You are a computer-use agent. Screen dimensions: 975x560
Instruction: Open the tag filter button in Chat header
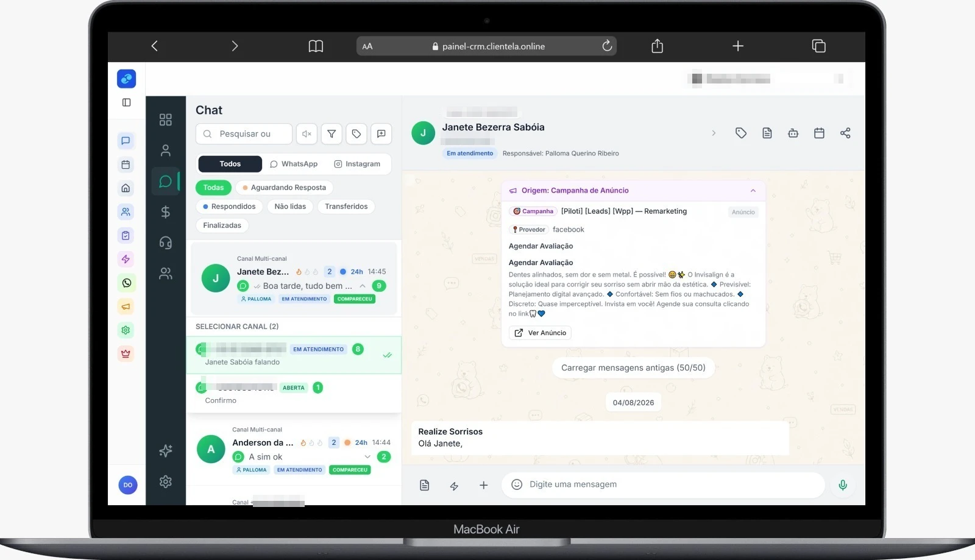pos(356,134)
